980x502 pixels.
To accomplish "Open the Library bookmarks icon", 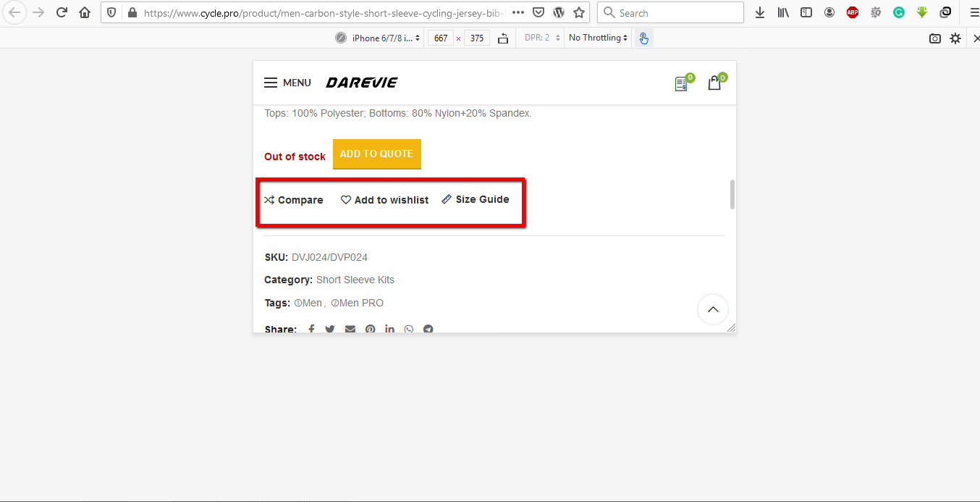I will [783, 12].
